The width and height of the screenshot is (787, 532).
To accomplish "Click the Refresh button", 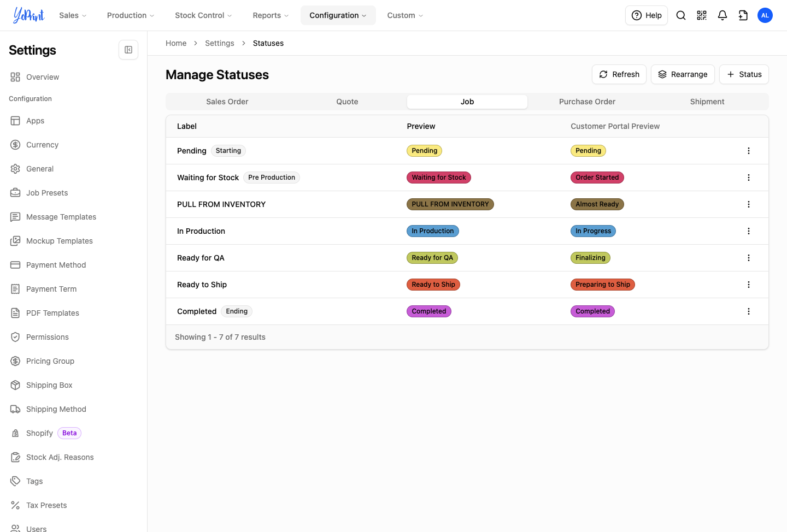I will tap(619, 74).
